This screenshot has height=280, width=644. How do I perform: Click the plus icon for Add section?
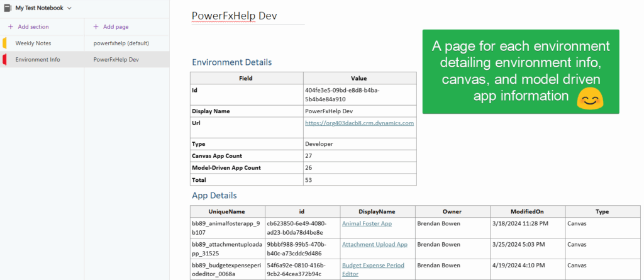(x=11, y=26)
